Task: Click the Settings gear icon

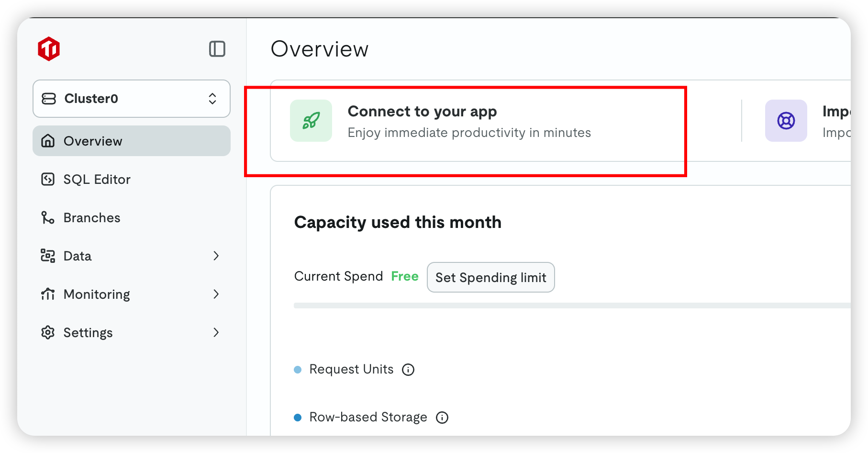Action: coord(48,332)
